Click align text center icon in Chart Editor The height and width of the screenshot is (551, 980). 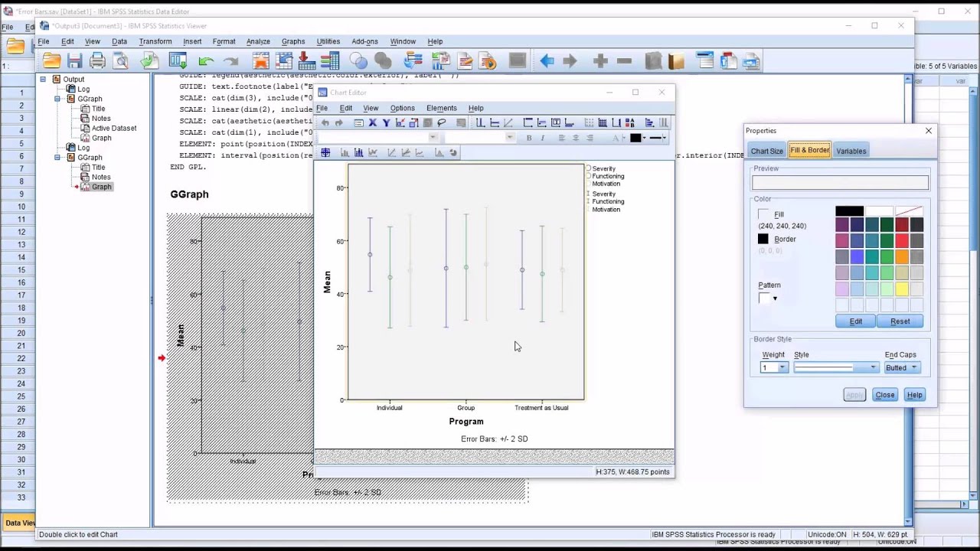point(576,138)
